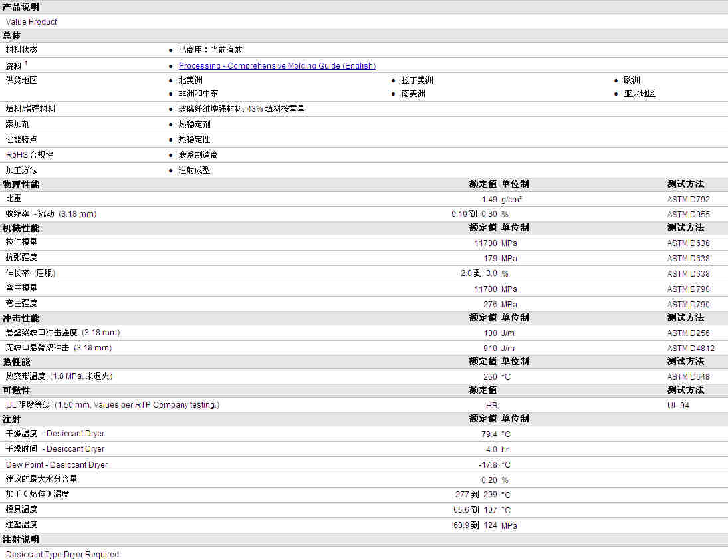Viewport: 728px width, 560px height.
Task: Select the 产品说明 section header
Action: click(21, 7)
